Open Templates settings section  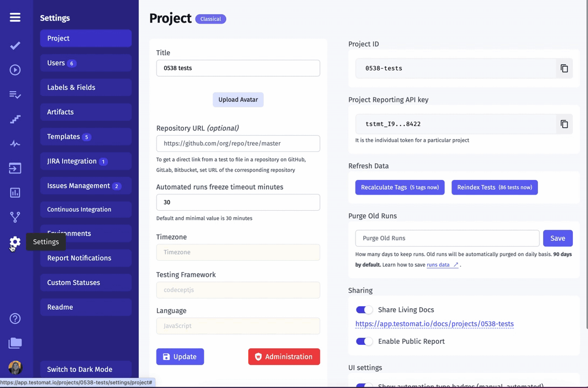pyautogui.click(x=86, y=137)
